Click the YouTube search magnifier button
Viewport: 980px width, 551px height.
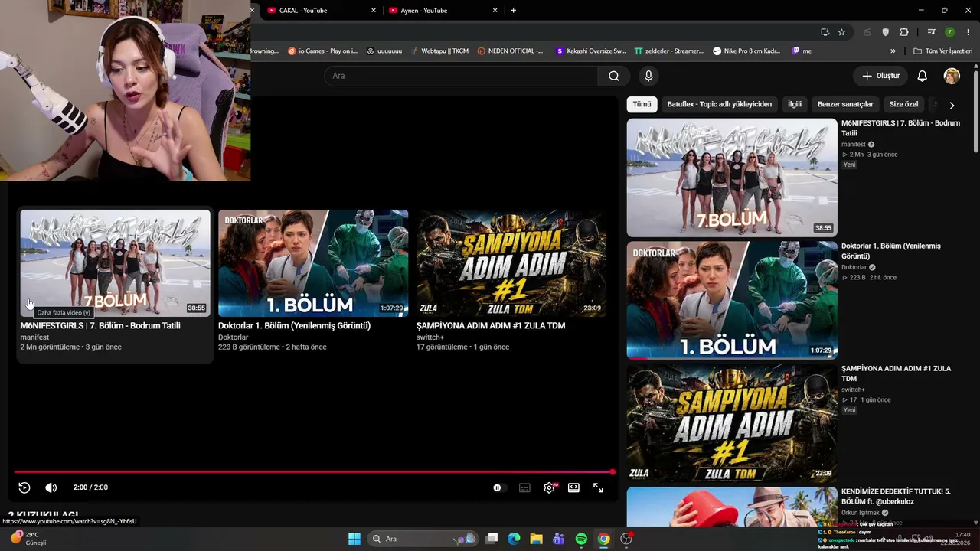point(614,76)
